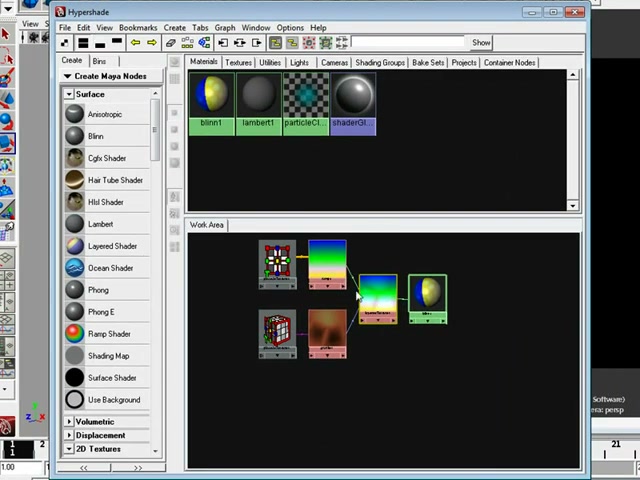This screenshot has height=480, width=640.
Task: Create a Hair Tube Shader
Action: pos(107,180)
